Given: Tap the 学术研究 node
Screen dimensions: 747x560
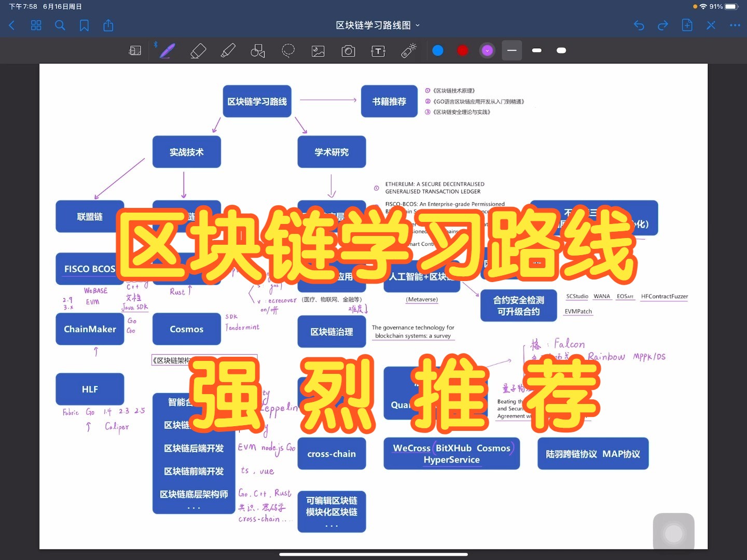Looking at the screenshot, I should click(331, 152).
